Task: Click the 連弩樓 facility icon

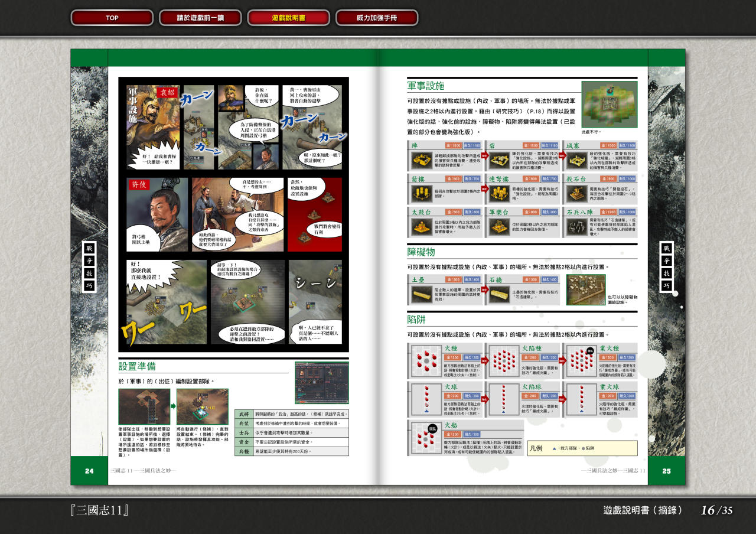Action: pyautogui.click(x=499, y=193)
